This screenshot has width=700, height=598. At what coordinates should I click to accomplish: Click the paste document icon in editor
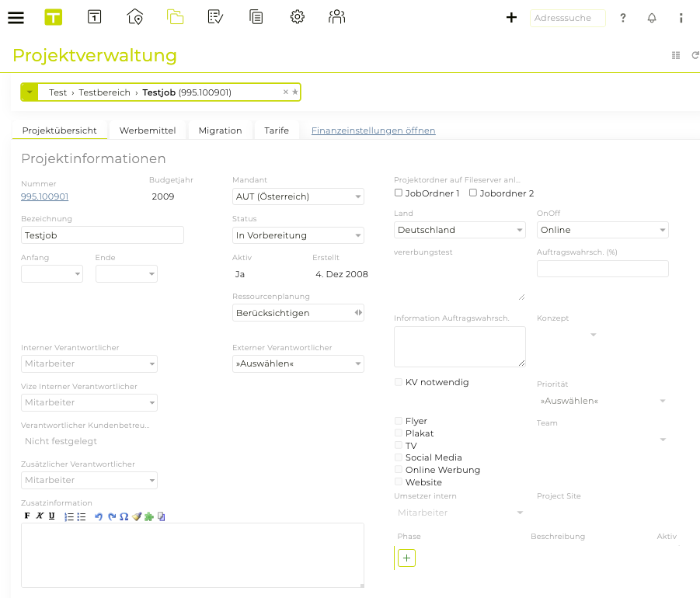pyautogui.click(x=162, y=516)
